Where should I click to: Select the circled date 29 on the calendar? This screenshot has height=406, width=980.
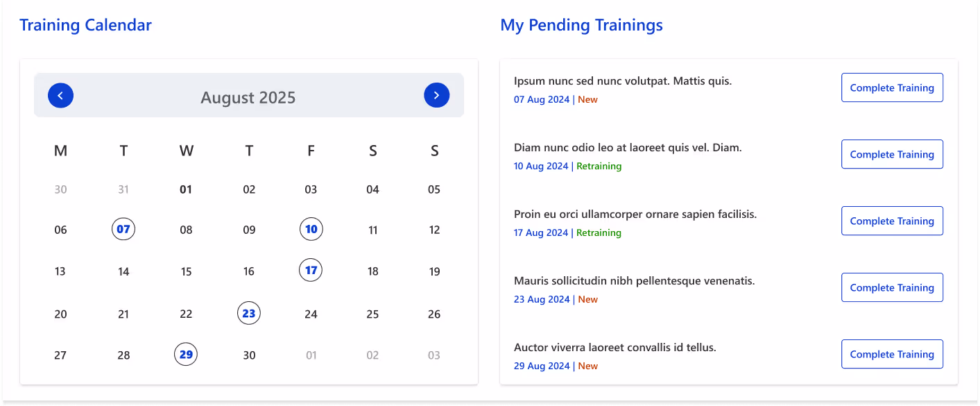(186, 354)
